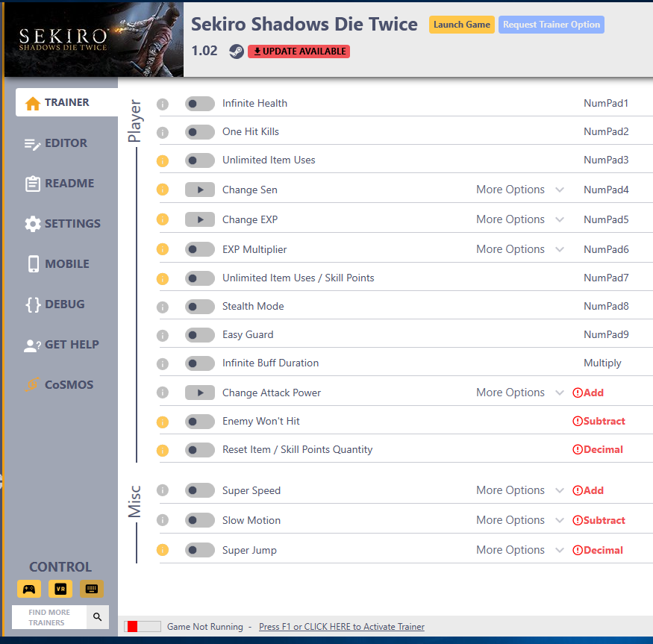
Task: Open info icon for Change Attack Power
Action: 163,393
